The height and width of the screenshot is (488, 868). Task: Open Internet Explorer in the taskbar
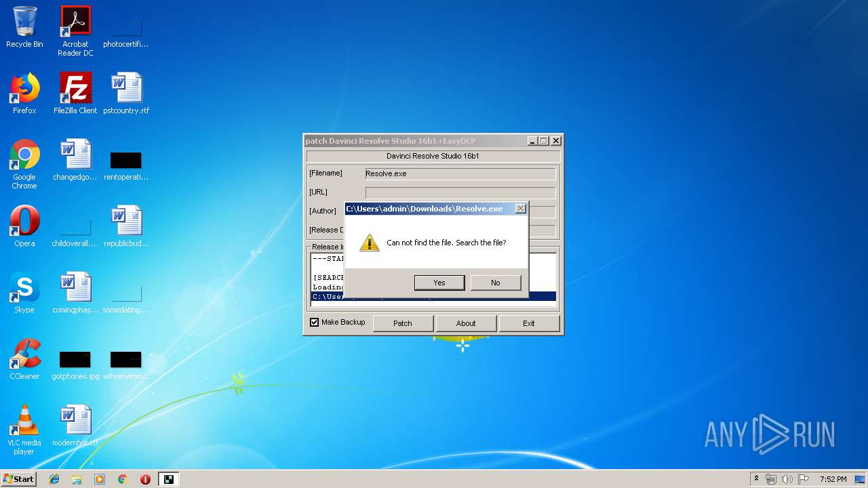point(54,479)
